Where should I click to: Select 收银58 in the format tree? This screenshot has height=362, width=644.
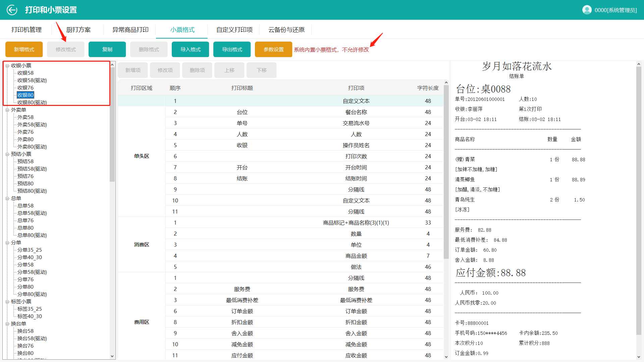tap(25, 73)
